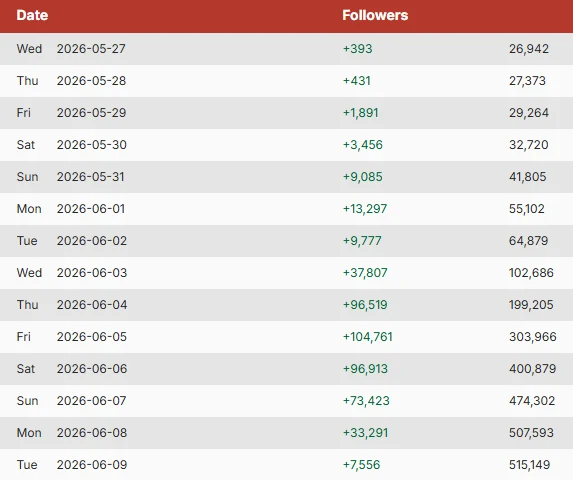This screenshot has height=480, width=573.
Task: Select the 400,879 total followers cell
Action: [x=532, y=369]
